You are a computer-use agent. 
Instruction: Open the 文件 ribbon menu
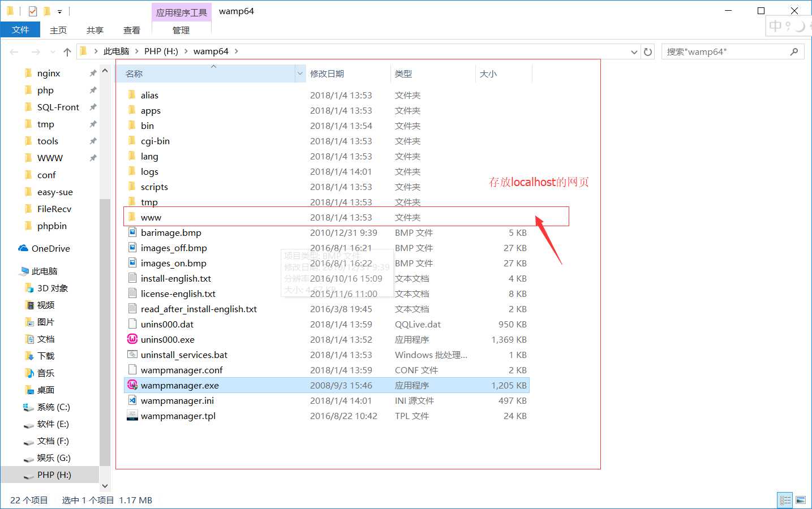pos(20,30)
